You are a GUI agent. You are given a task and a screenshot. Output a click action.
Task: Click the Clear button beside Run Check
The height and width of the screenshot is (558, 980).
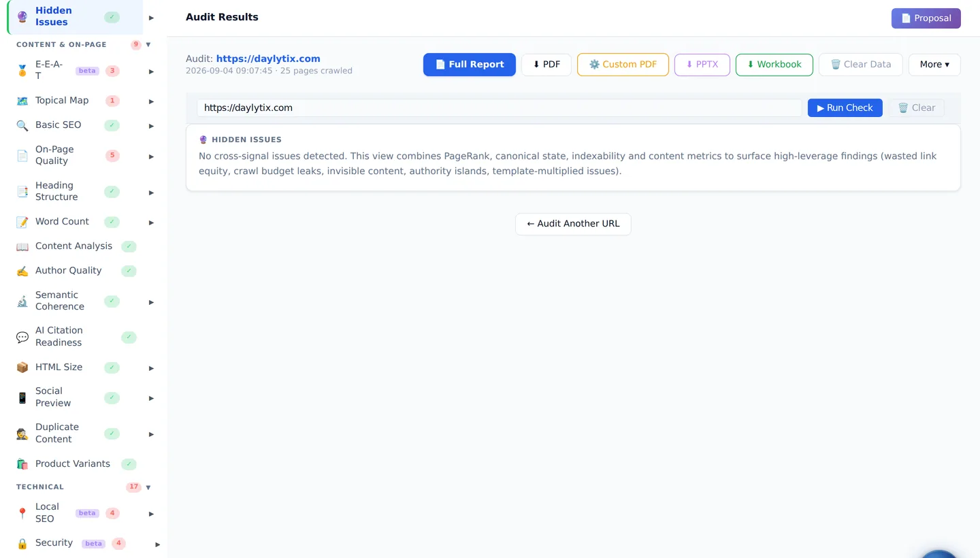coord(916,108)
